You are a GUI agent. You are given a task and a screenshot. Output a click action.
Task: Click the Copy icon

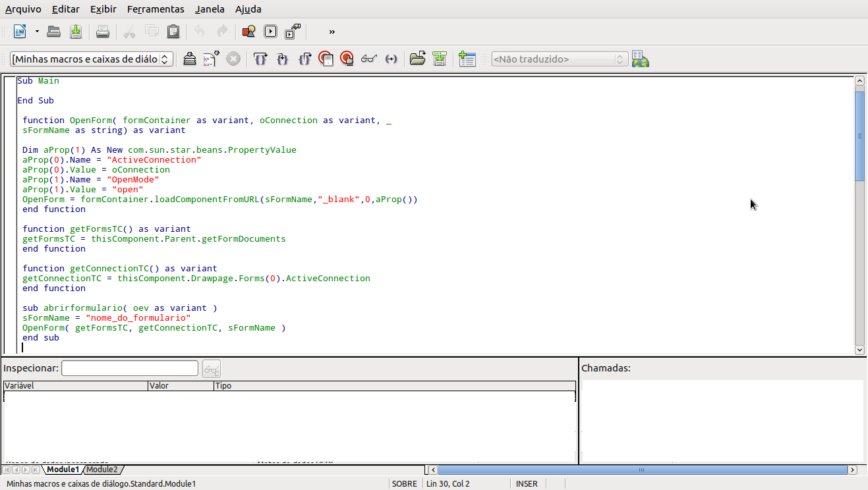click(152, 31)
